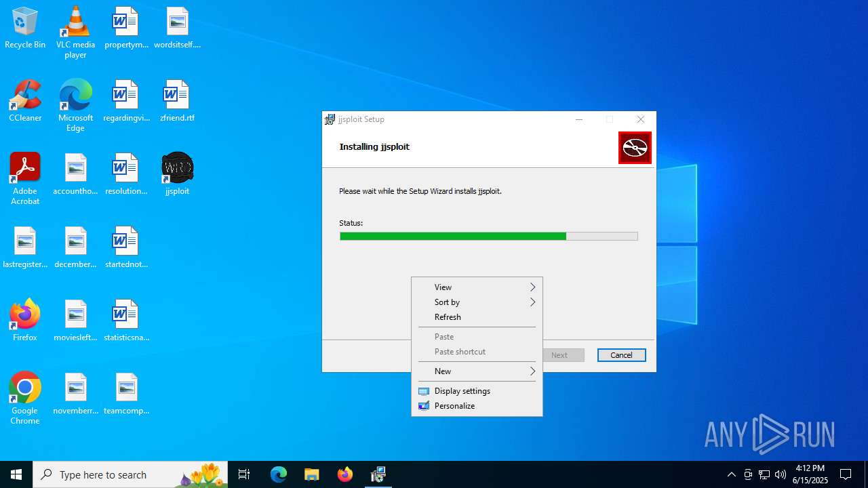Open Task View on the taskbar

click(x=244, y=474)
